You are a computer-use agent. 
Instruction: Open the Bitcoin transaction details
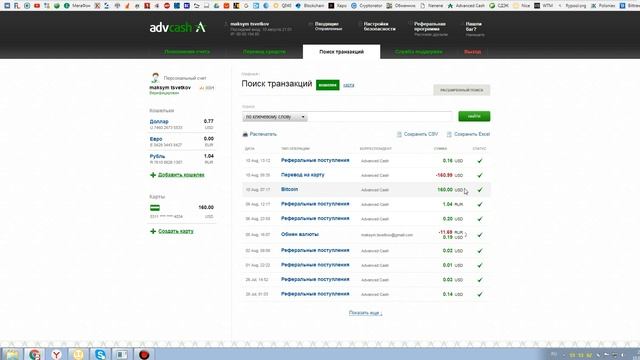click(289, 190)
